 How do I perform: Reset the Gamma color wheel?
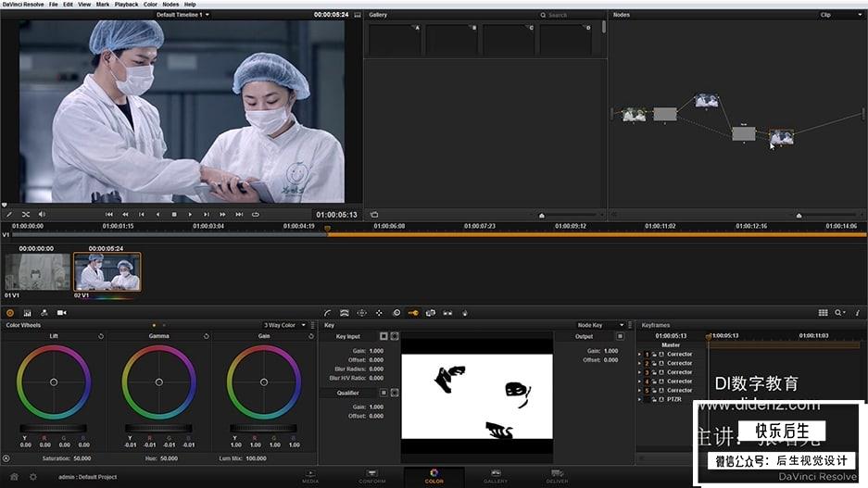coord(205,336)
